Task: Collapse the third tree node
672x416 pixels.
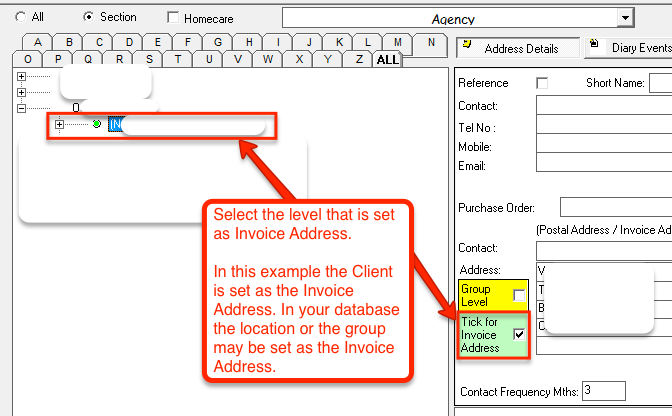Action: point(22,107)
